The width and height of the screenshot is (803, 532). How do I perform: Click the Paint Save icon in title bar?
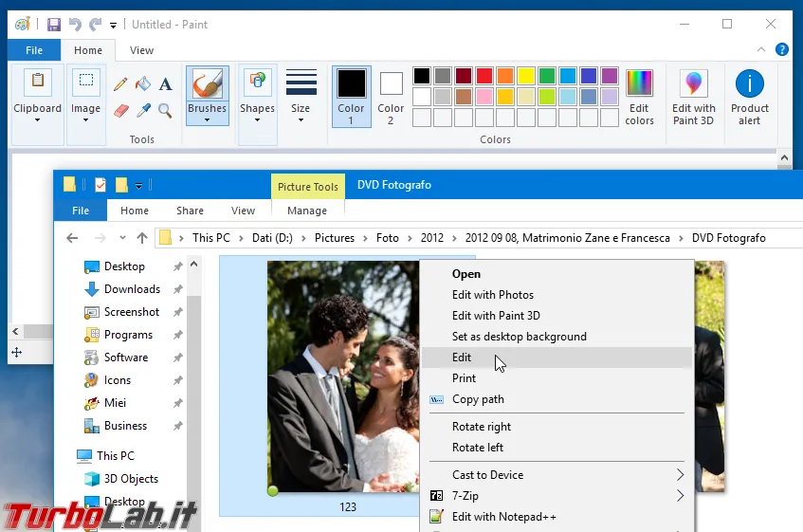tap(54, 25)
